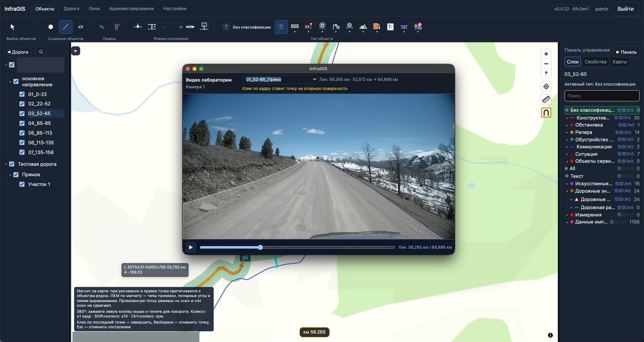Collapse the Дорожные зн... layer group
The height and width of the screenshot is (342, 644).
(x=567, y=191)
